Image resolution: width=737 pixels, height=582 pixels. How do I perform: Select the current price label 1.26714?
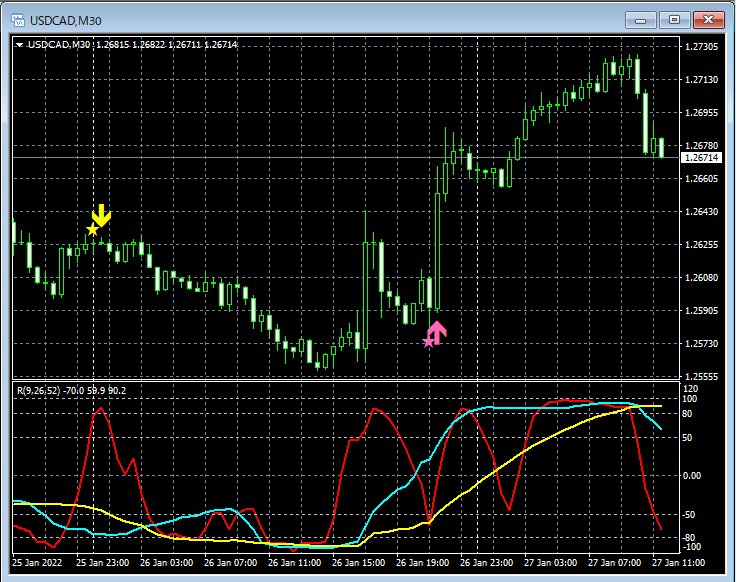click(701, 157)
